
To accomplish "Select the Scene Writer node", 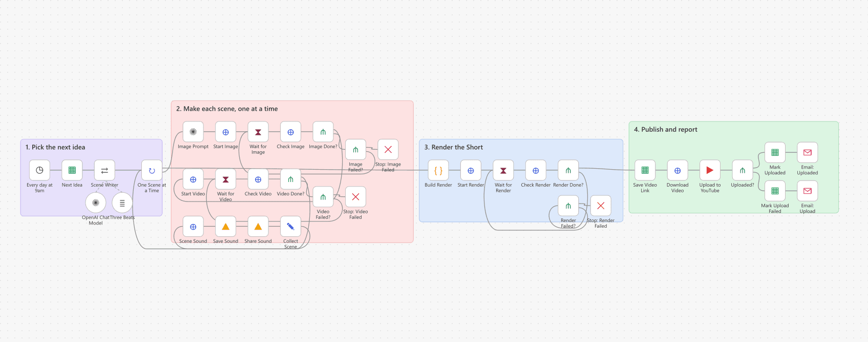I will tap(104, 170).
